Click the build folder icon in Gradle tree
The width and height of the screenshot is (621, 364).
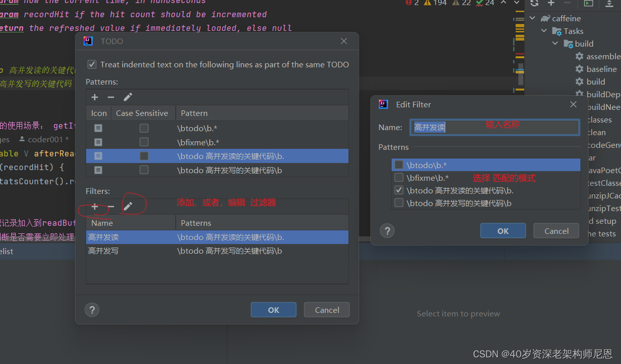(568, 44)
